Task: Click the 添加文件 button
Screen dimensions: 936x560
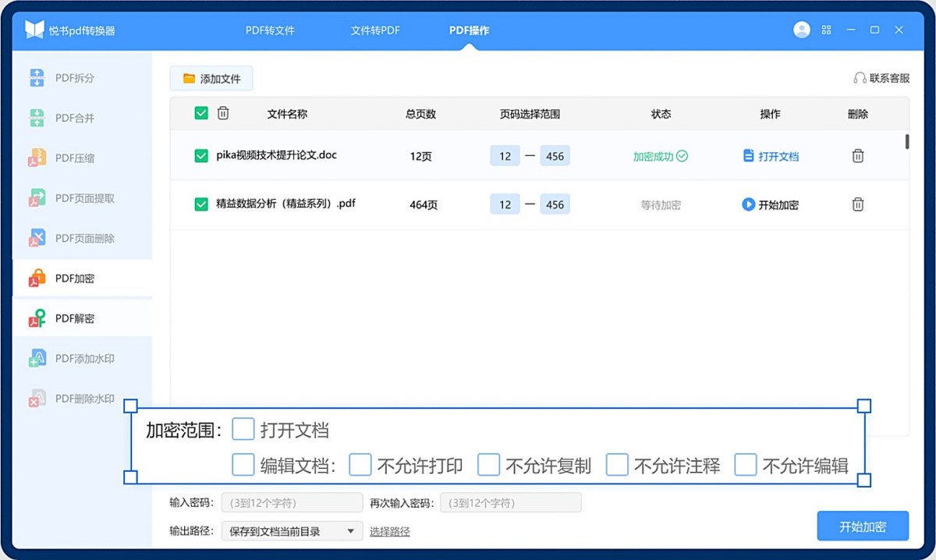Action: (x=211, y=78)
